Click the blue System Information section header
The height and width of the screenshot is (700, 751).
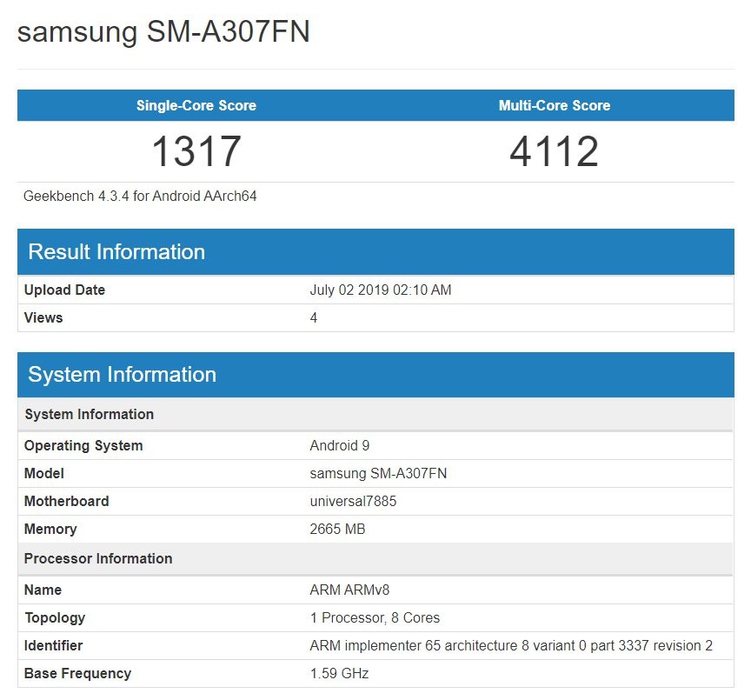[x=375, y=375]
